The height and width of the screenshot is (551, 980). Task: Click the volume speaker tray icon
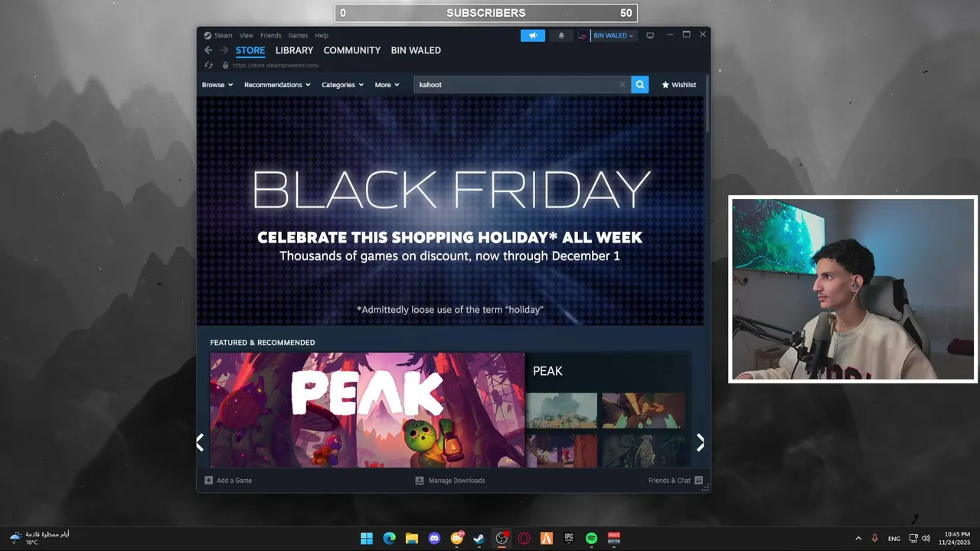point(926,539)
